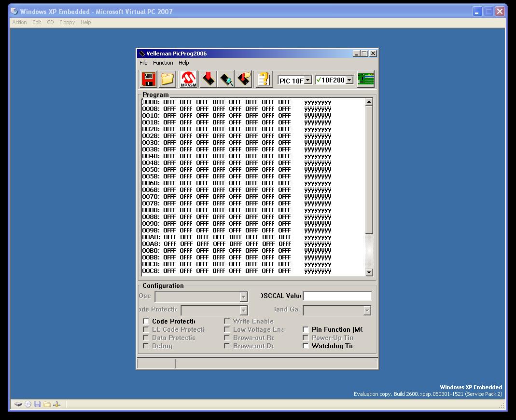This screenshot has width=516, height=420.
Task: Click the Debug checkbox
Action: click(146, 346)
